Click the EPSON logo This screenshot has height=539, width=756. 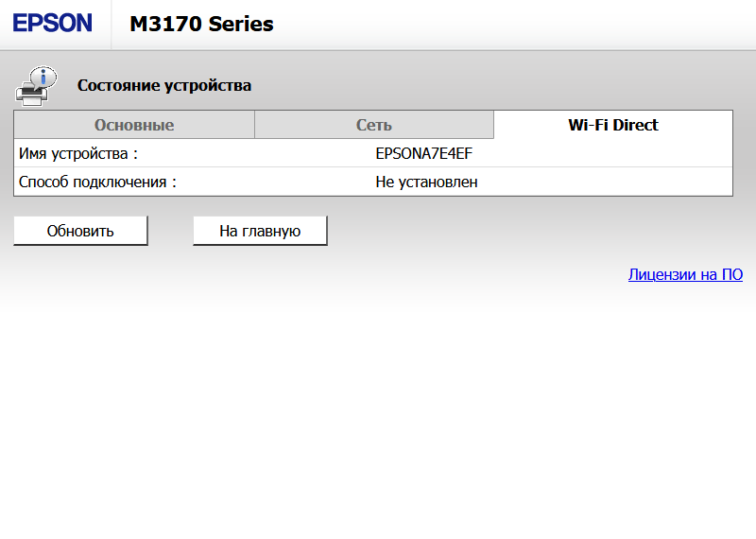[x=53, y=24]
